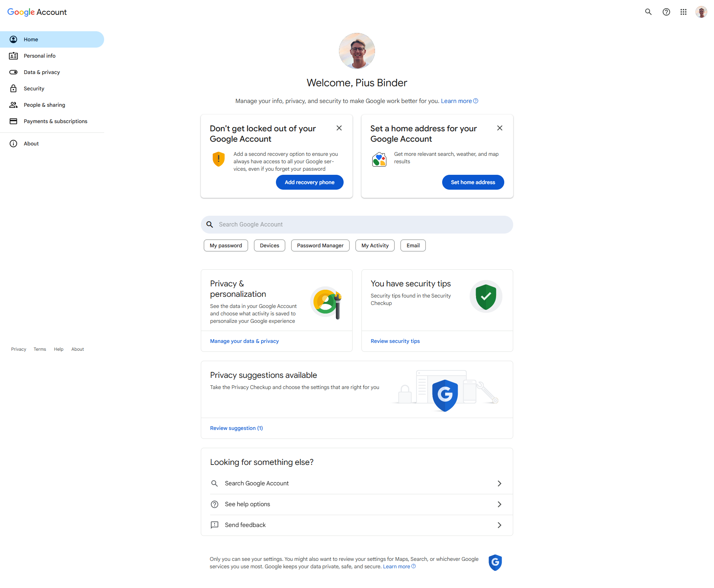Open the profile avatar account menu
Viewport: 714px width, 588px height.
[701, 12]
